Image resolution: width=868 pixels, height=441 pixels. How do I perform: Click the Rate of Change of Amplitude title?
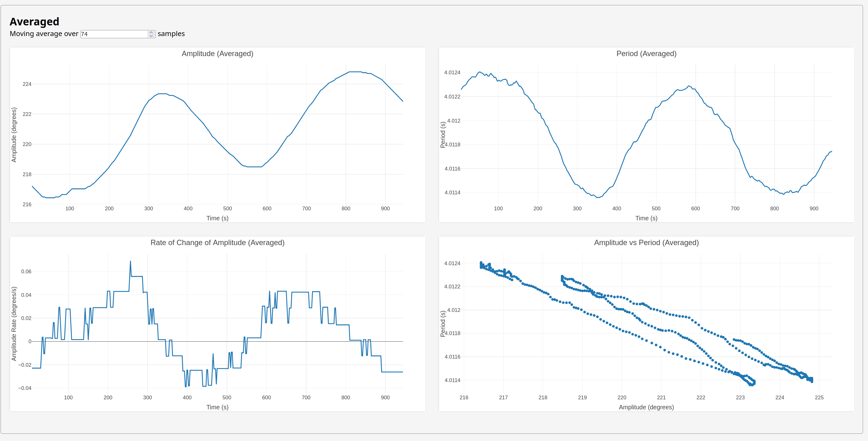[217, 242]
